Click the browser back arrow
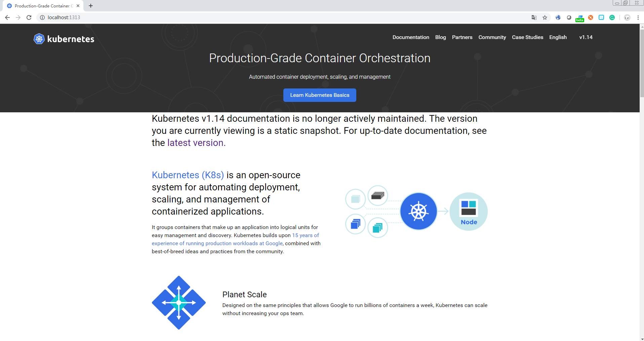Viewport: 644px width, 341px height. click(x=7, y=17)
